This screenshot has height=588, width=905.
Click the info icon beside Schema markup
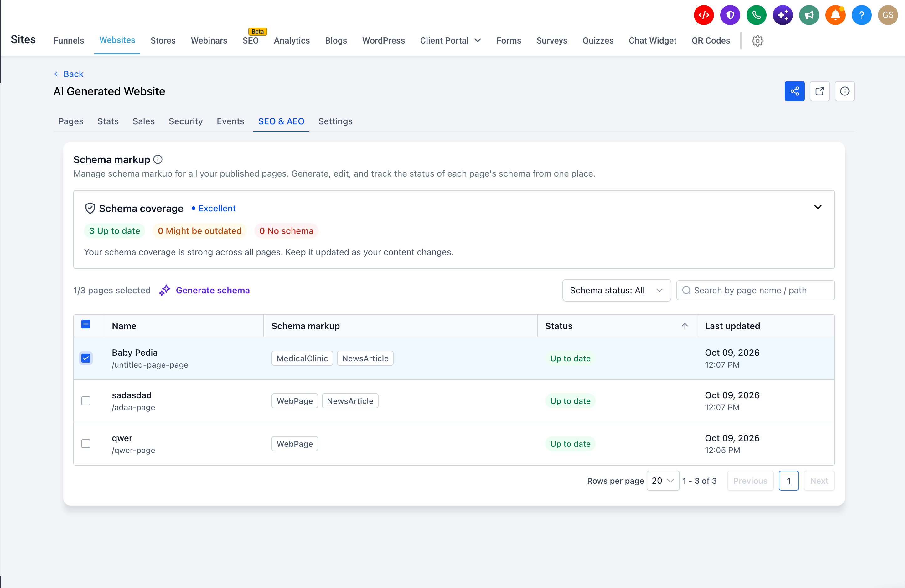click(x=158, y=160)
